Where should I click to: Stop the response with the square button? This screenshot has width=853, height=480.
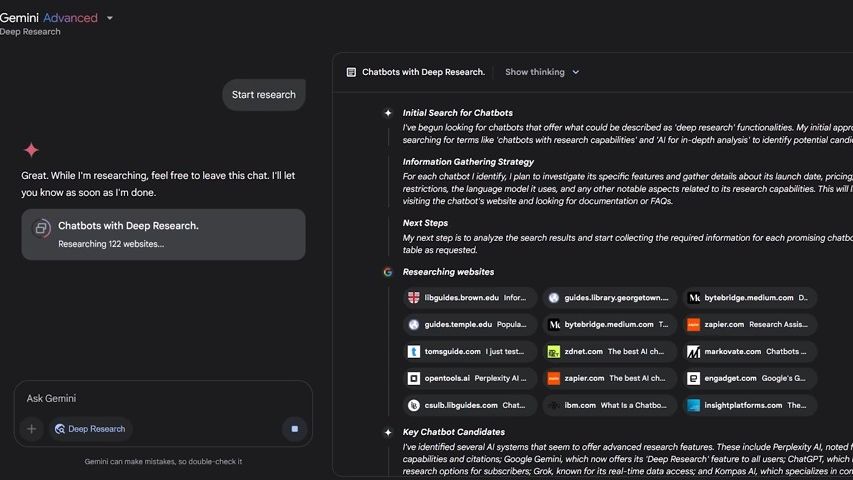[294, 429]
